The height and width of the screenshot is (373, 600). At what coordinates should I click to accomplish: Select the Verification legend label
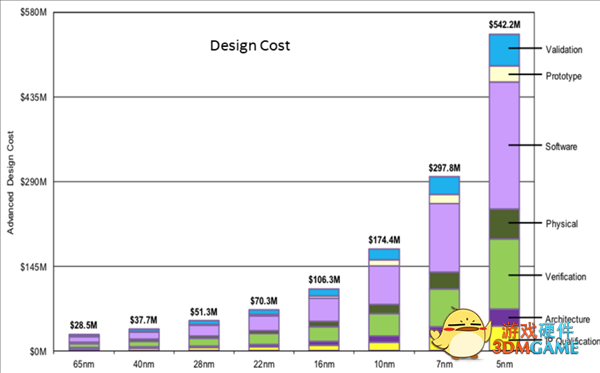(566, 277)
